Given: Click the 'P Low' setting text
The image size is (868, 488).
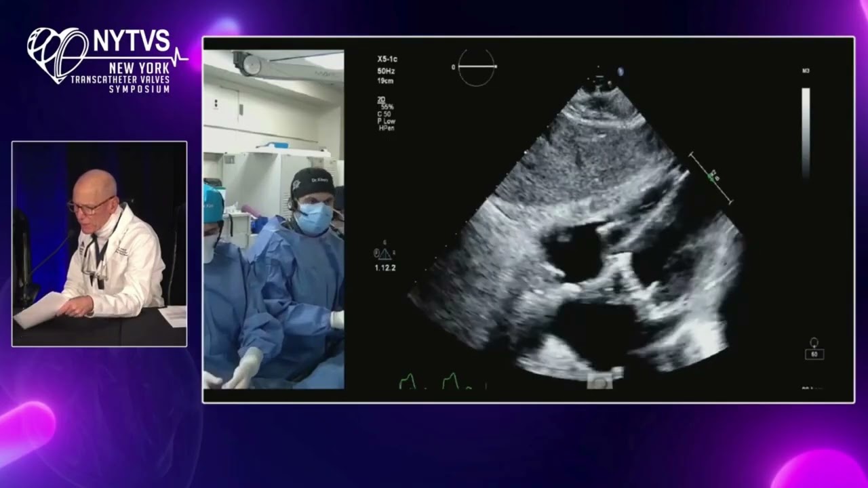Looking at the screenshot, I should [387, 121].
